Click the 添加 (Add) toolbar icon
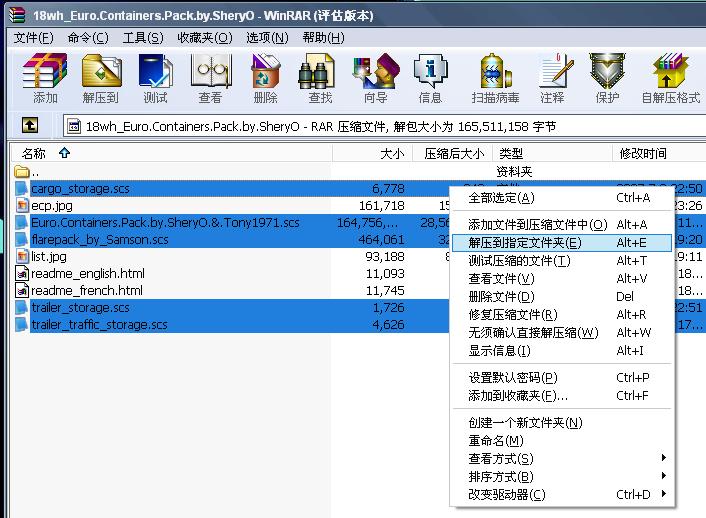This screenshot has height=518, width=706. [x=45, y=71]
